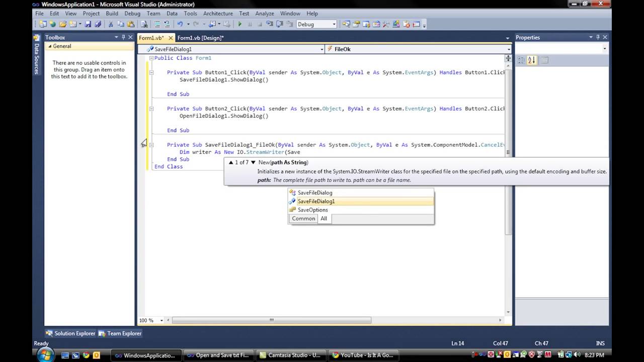Show previous overload with up arrow
644x362 pixels.
point(231,162)
